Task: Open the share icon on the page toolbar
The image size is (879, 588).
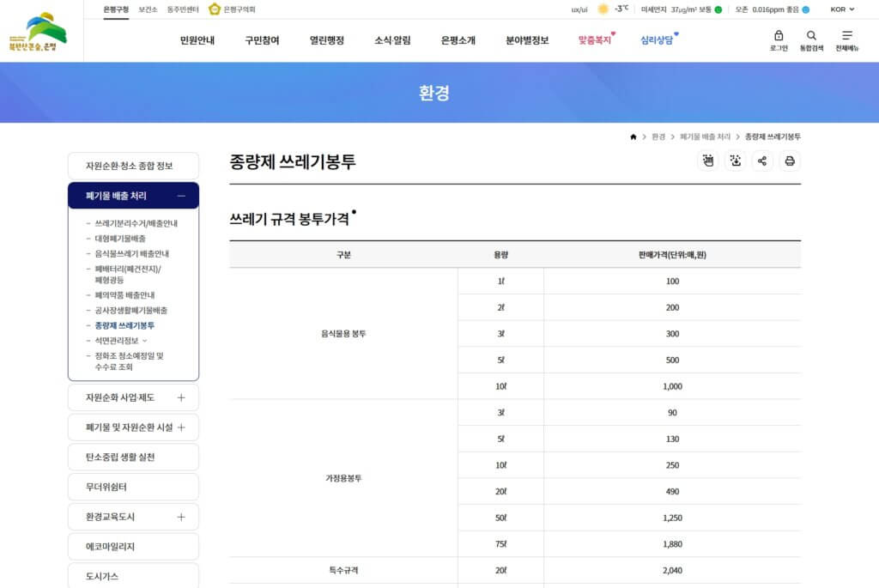Action: pos(762,161)
